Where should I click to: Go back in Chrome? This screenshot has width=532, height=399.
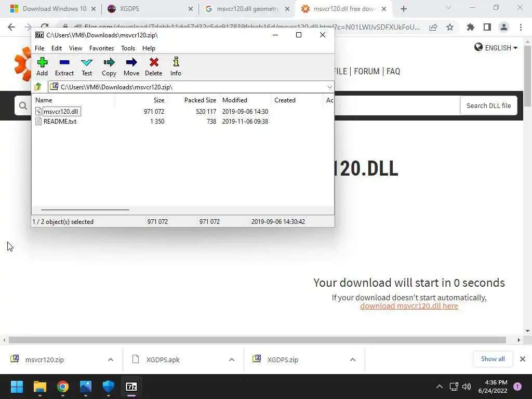tap(11, 27)
